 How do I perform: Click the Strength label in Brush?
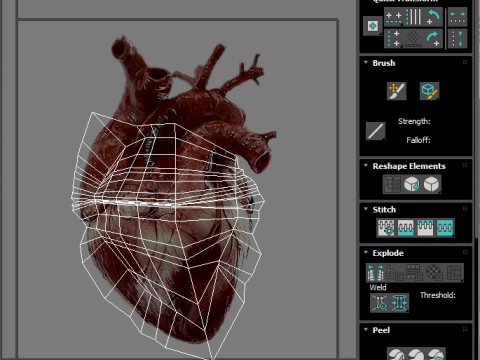point(414,121)
